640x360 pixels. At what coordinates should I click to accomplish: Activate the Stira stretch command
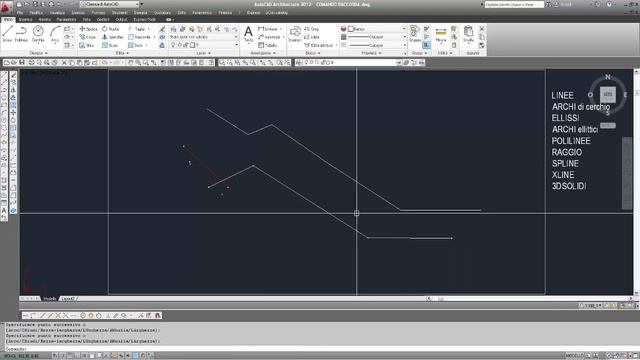pyautogui.click(x=87, y=45)
